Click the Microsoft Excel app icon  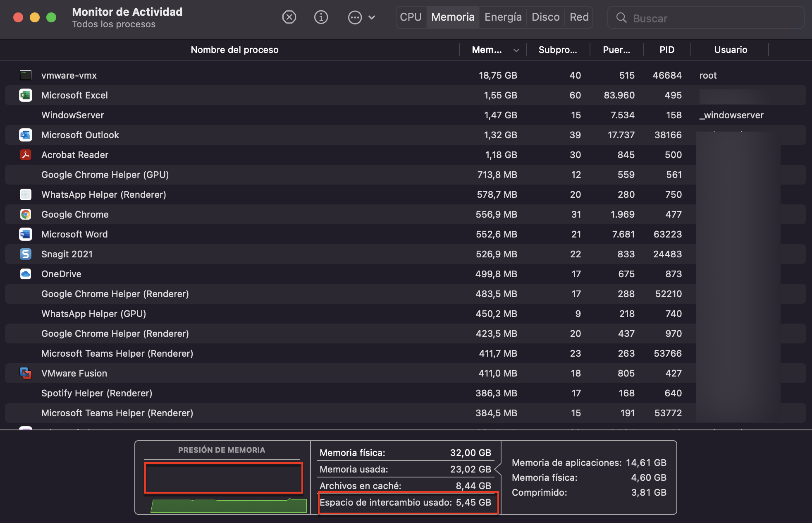point(26,95)
